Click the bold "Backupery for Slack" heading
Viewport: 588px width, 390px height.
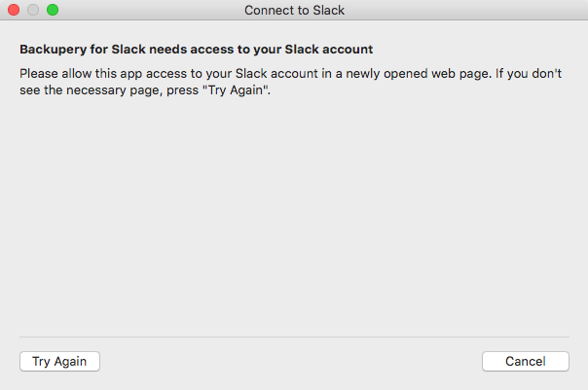[197, 48]
